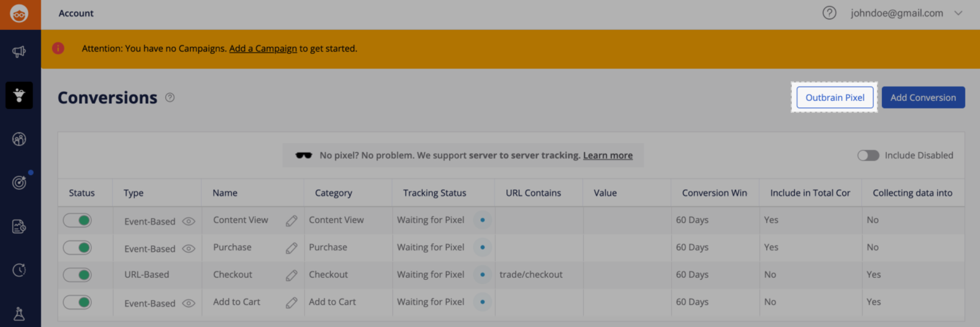Click the Account header item
Image resolution: width=980 pixels, height=327 pixels.
click(x=76, y=13)
